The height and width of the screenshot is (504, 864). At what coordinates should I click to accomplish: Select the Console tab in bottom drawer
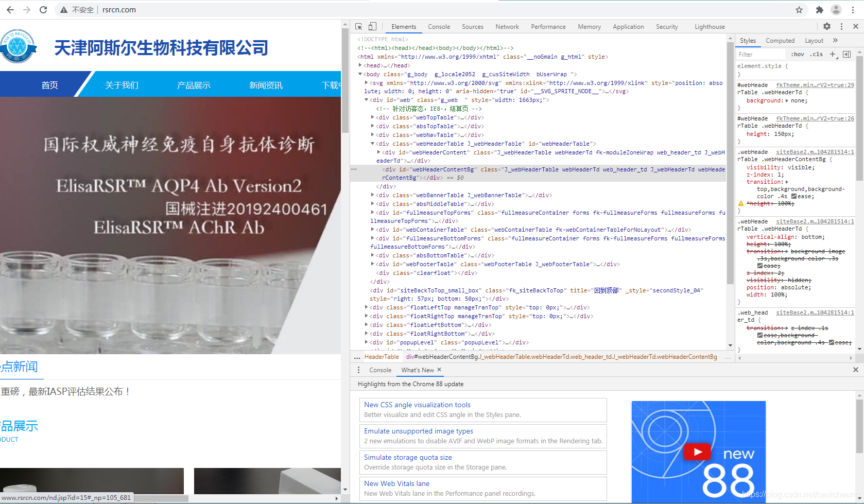[x=380, y=370]
